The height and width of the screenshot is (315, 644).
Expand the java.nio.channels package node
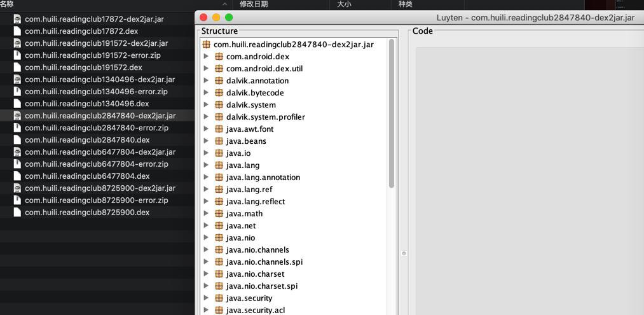tap(206, 249)
